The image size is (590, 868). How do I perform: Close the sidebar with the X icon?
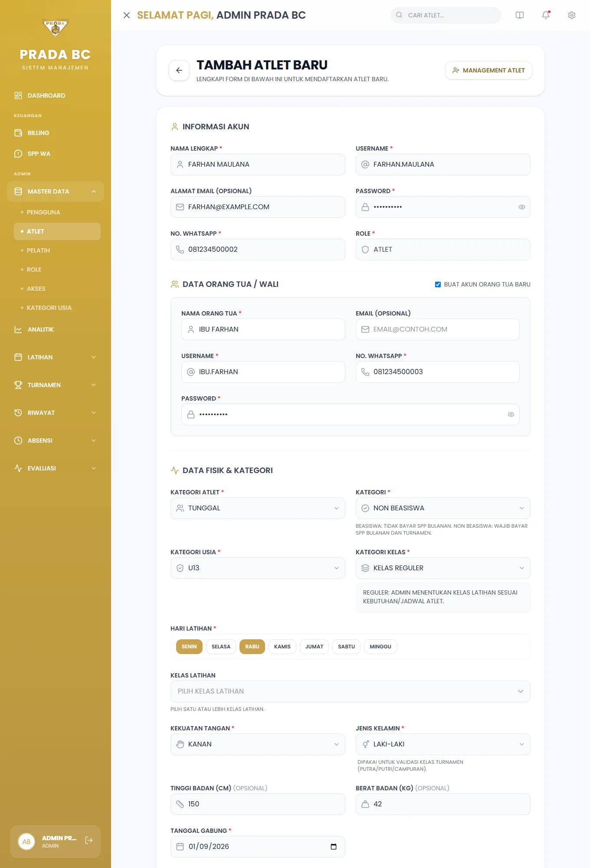127,15
